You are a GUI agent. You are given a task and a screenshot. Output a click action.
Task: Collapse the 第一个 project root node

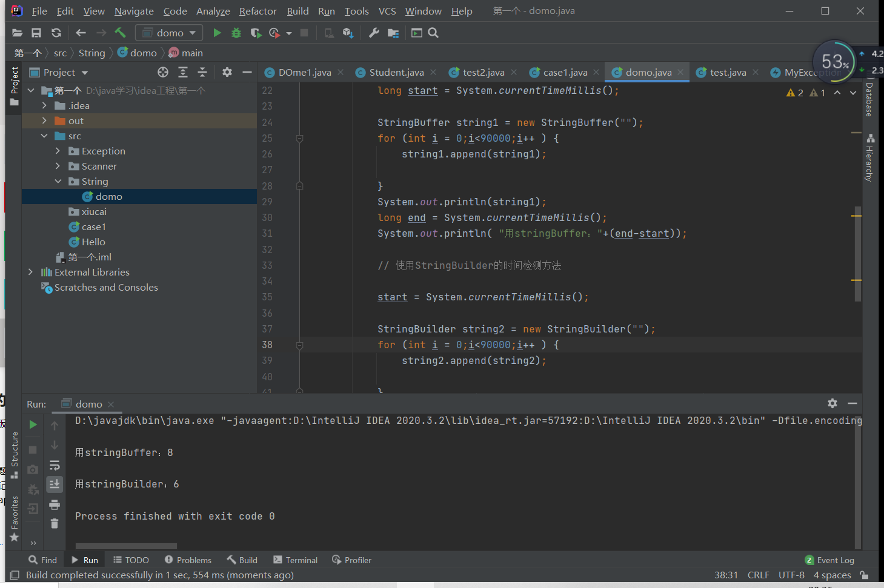coord(31,91)
